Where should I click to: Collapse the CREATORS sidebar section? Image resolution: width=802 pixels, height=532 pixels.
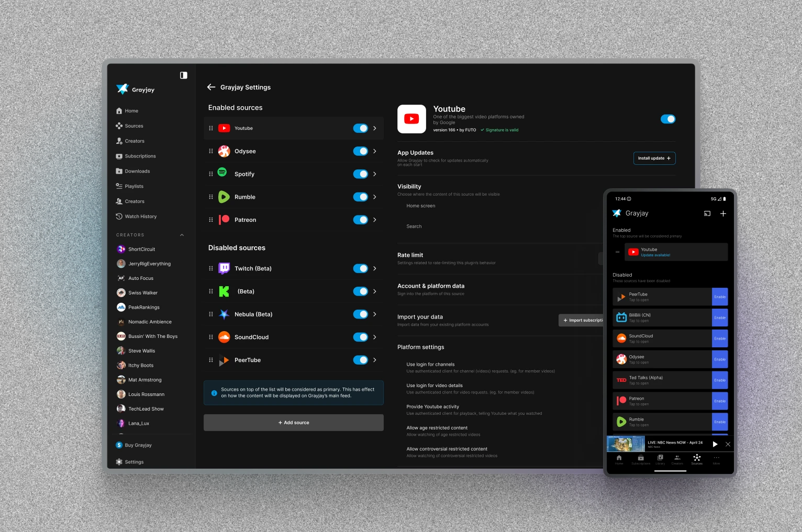(182, 235)
